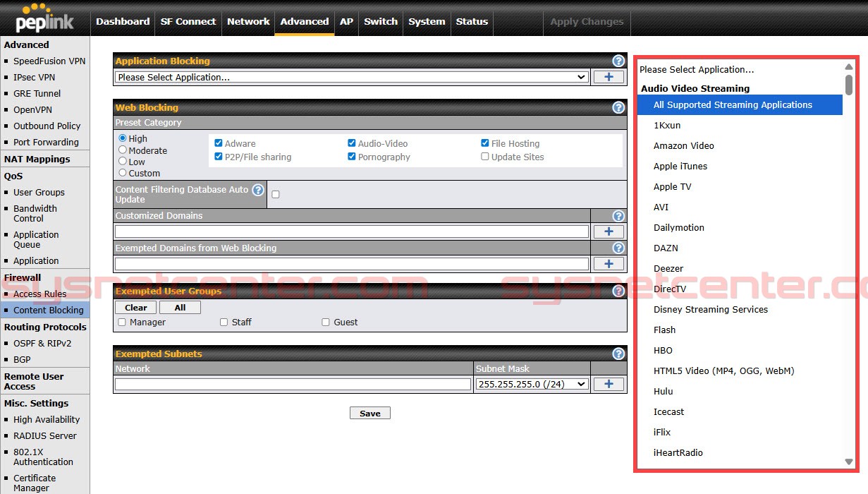Image resolution: width=868 pixels, height=494 pixels.
Task: Open OSPF & RIPv2 in sidebar
Action: point(42,343)
